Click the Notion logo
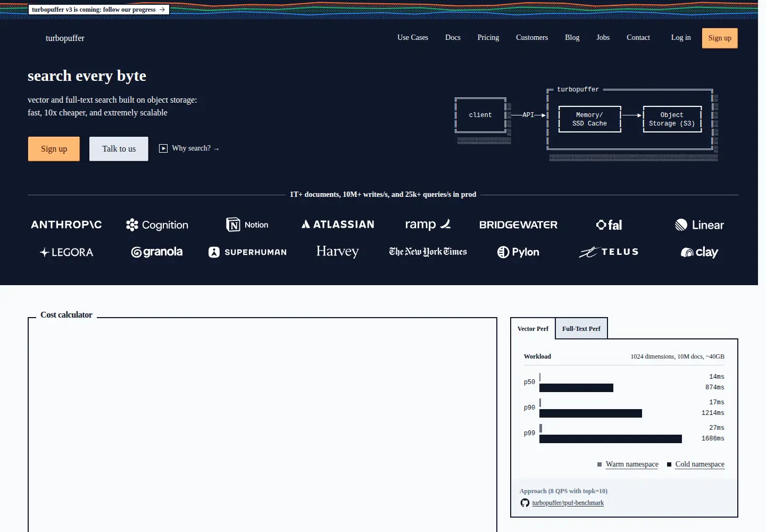 click(247, 225)
